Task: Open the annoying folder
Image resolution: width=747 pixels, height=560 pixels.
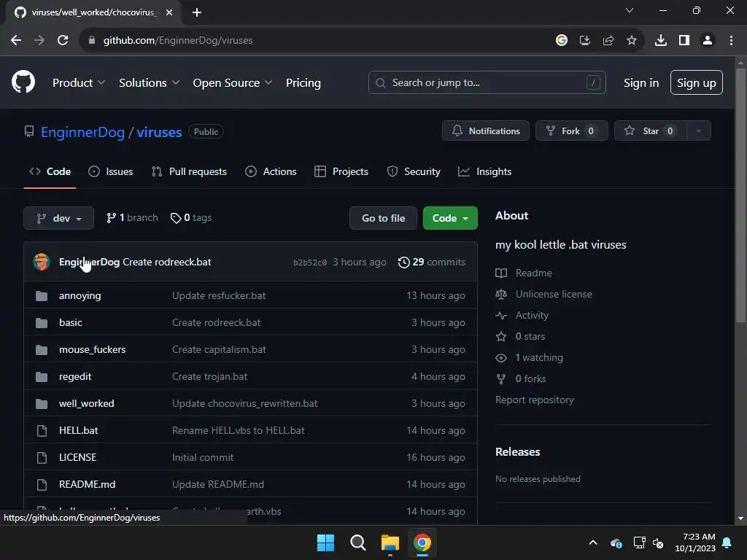Action: click(x=80, y=296)
